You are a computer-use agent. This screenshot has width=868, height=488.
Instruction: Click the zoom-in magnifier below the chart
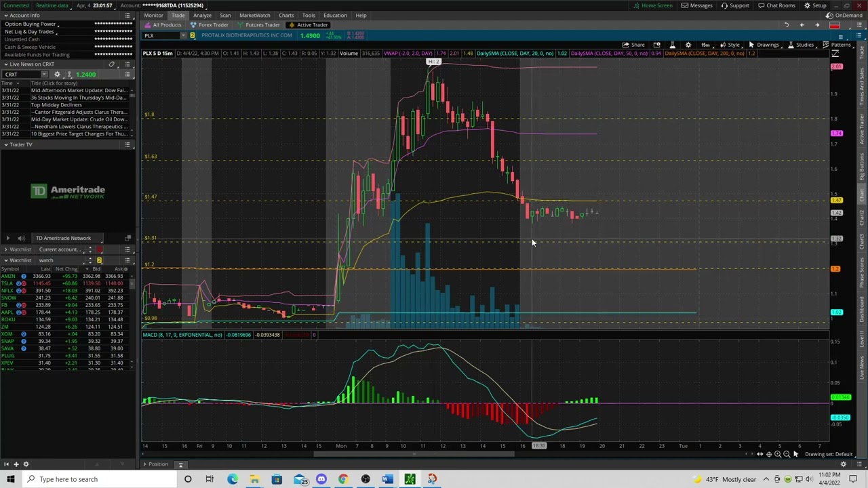[x=778, y=454]
